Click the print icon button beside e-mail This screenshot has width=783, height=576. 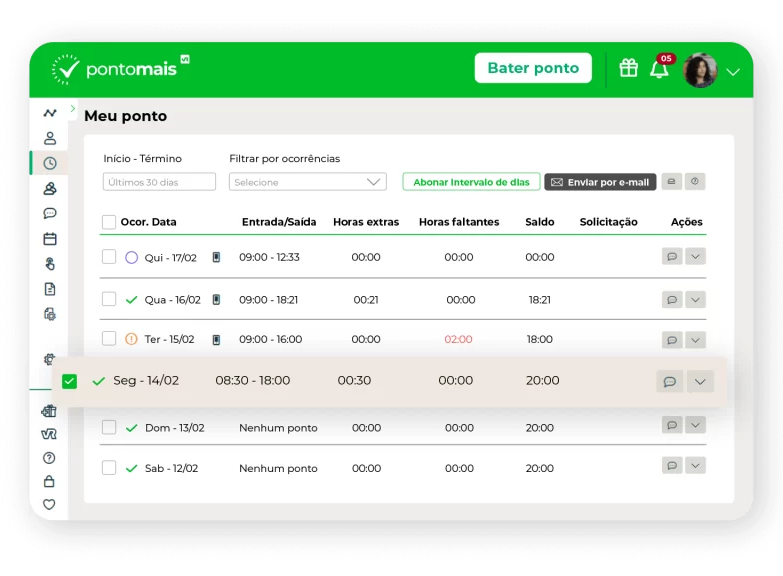click(x=672, y=181)
